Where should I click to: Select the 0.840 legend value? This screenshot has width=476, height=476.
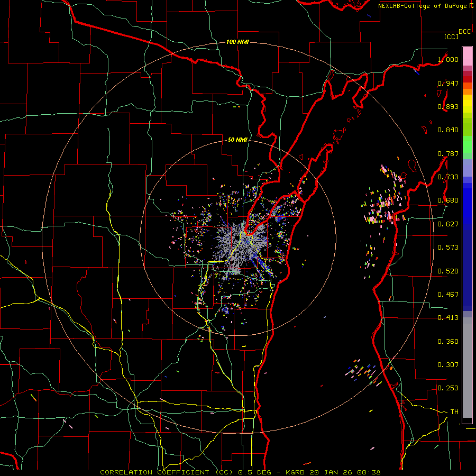tap(448, 130)
